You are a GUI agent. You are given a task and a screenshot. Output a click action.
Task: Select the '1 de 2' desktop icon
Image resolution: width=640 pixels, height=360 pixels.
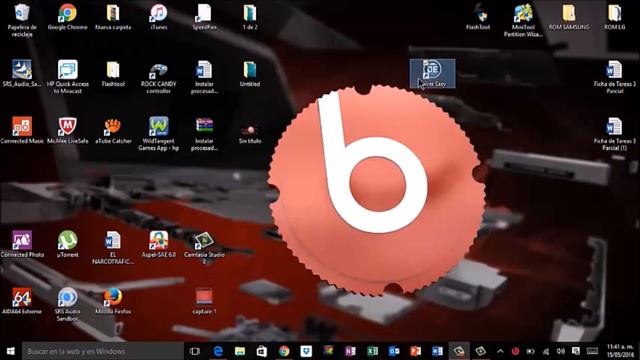click(x=250, y=16)
